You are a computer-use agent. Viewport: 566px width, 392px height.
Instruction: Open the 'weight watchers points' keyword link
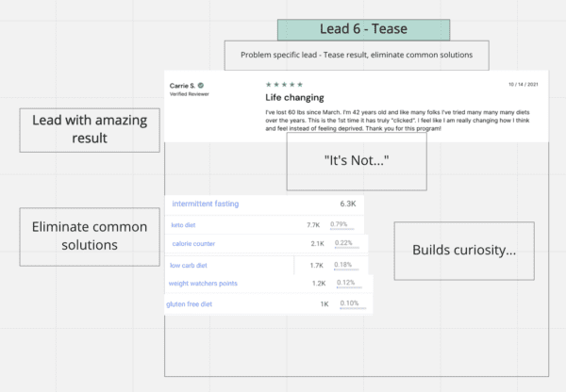pos(203,284)
